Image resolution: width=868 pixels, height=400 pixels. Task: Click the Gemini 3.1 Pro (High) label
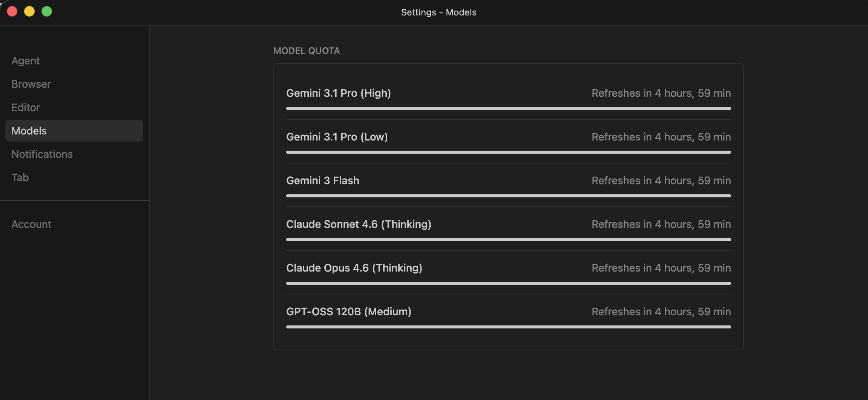339,93
